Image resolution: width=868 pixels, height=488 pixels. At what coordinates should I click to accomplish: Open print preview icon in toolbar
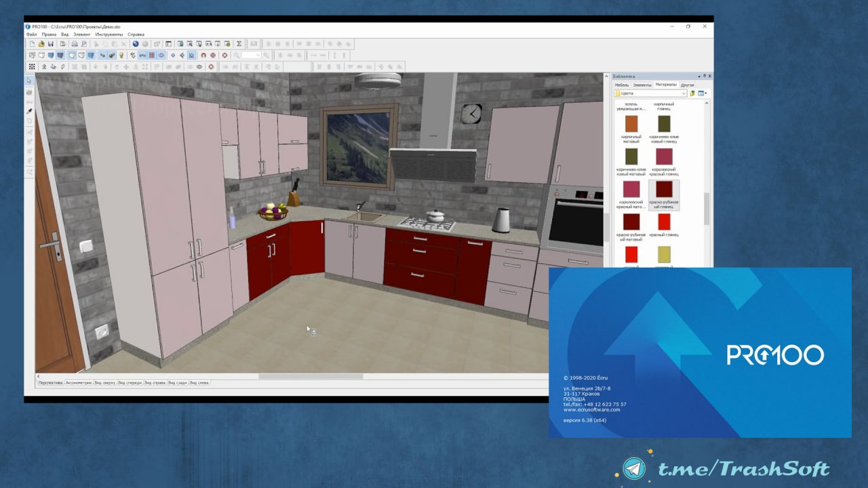[x=83, y=44]
